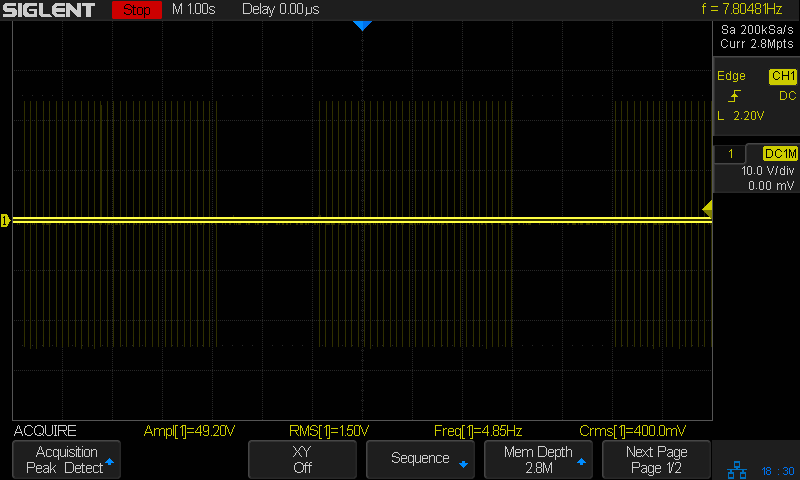The width and height of the screenshot is (800, 480).
Task: Click the 10.0 V/div vertical scale value
Action: pos(765,171)
